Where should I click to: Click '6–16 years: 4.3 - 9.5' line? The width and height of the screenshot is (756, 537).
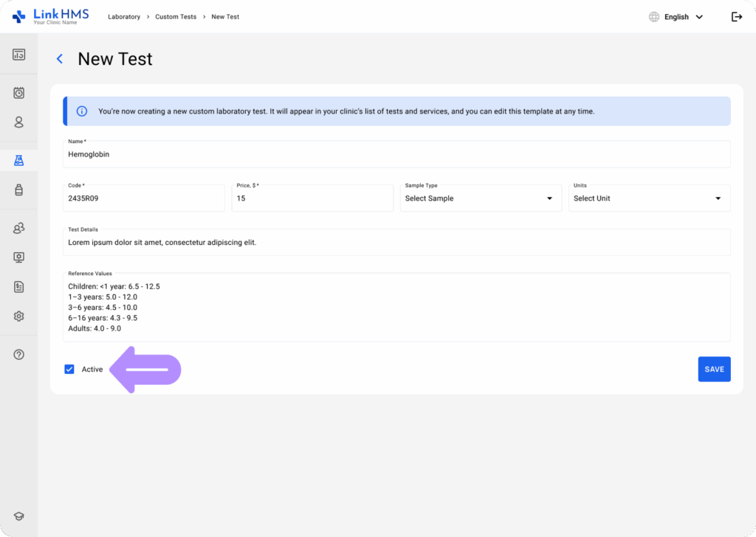coord(103,318)
